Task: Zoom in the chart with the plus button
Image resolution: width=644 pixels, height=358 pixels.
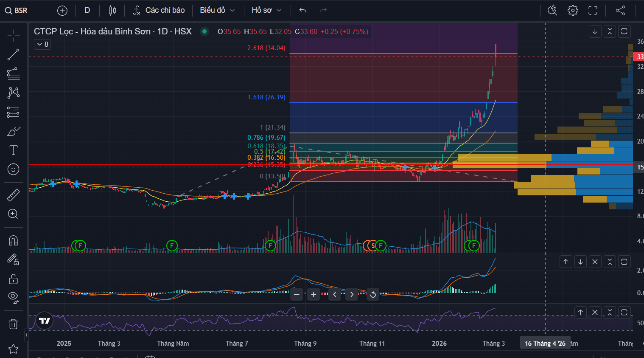Action: pyautogui.click(x=314, y=294)
